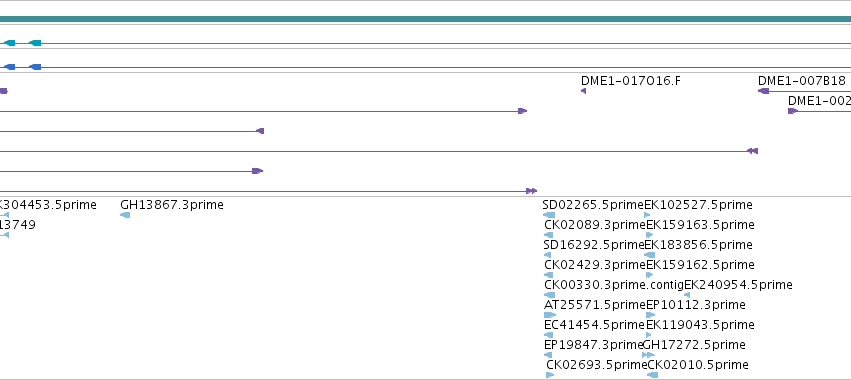Screen dimensions: 851x380
Task: Click the arrow glyph under EP19847.3prime
Action: 548,355
